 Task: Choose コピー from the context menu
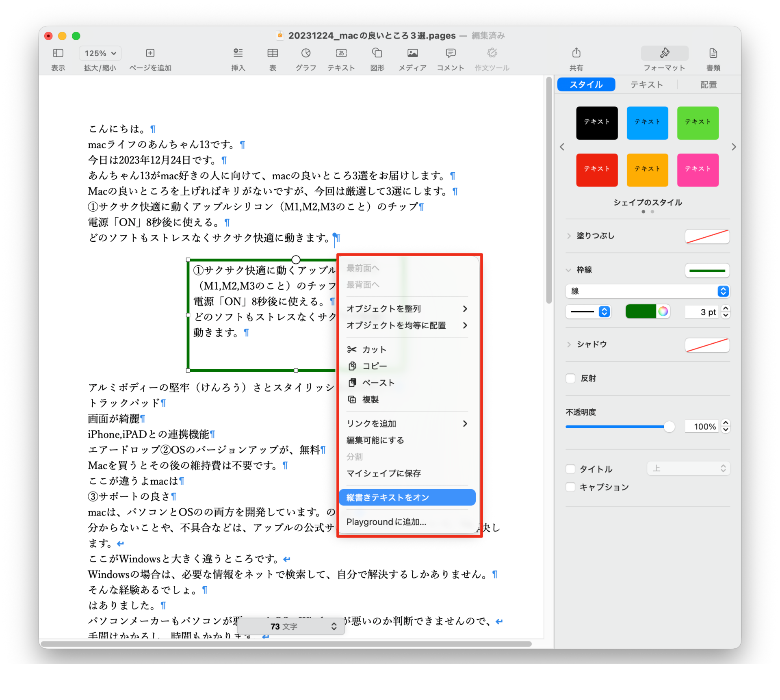[x=374, y=366]
